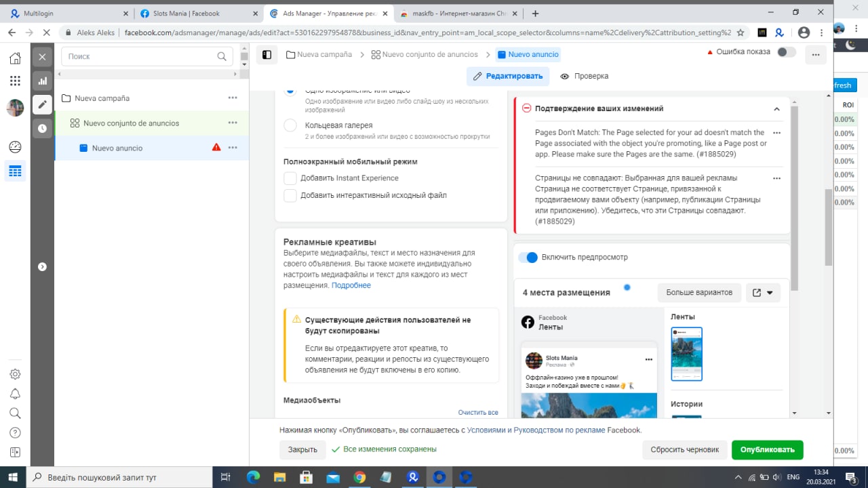Go back with browser back arrow
Screen dimensions: 868x488
[12, 32]
